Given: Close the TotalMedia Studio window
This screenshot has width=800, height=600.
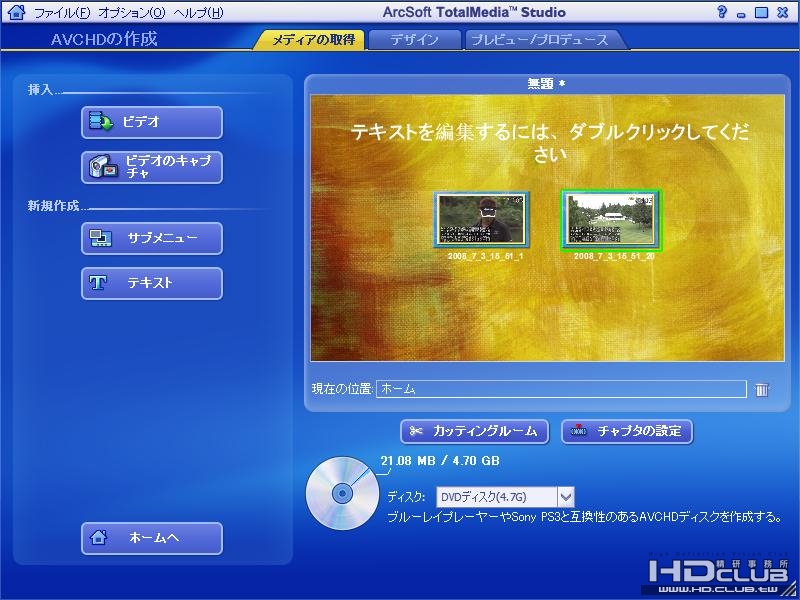Looking at the screenshot, I should coord(782,12).
